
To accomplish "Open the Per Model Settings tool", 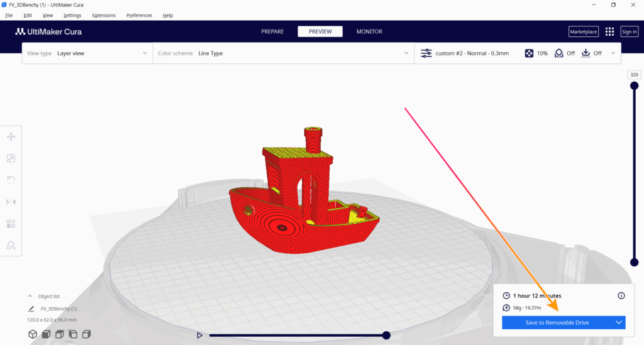I will 11,224.
